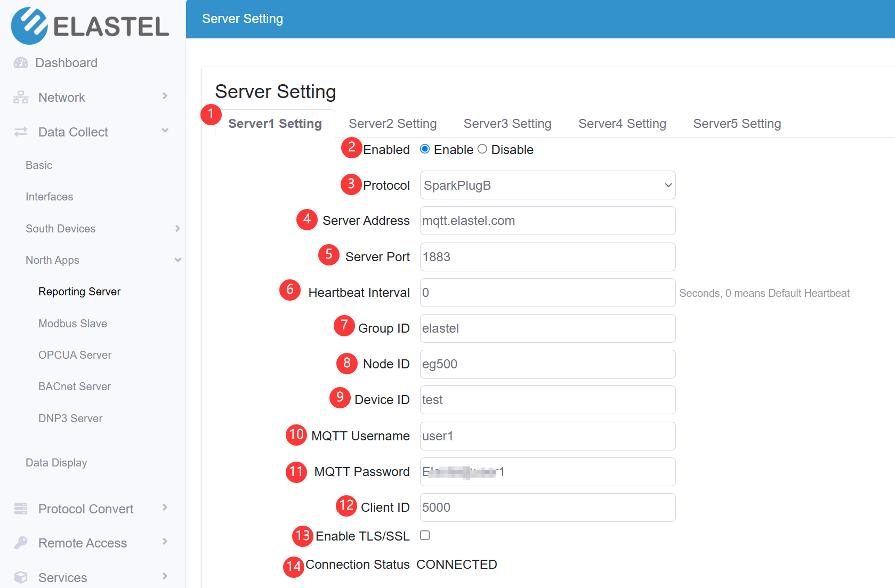The image size is (895, 588).
Task: Open the Protocol Convert menu label
Action: (86, 509)
